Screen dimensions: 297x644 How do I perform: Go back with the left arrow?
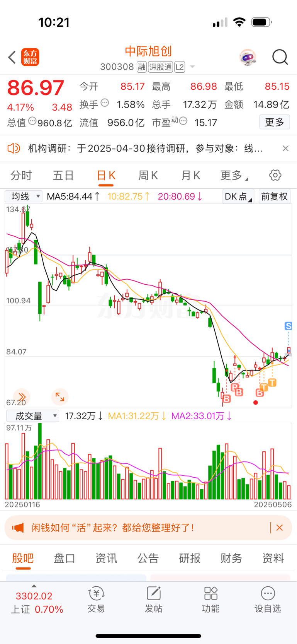coord(12,57)
